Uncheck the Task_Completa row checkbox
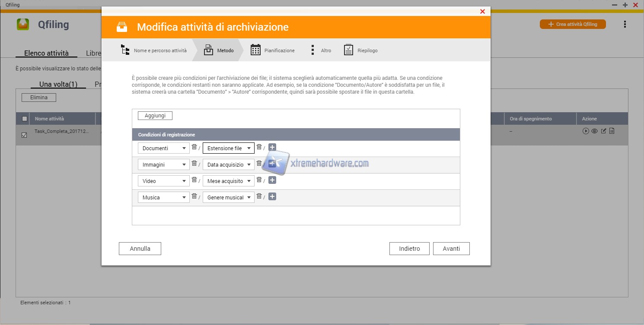 [24, 135]
